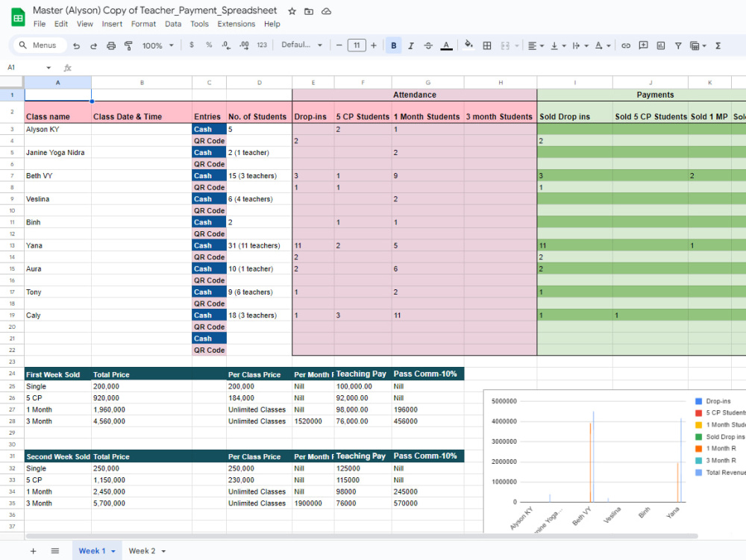
Task: Switch to the Week 2 tab
Action: click(142, 551)
